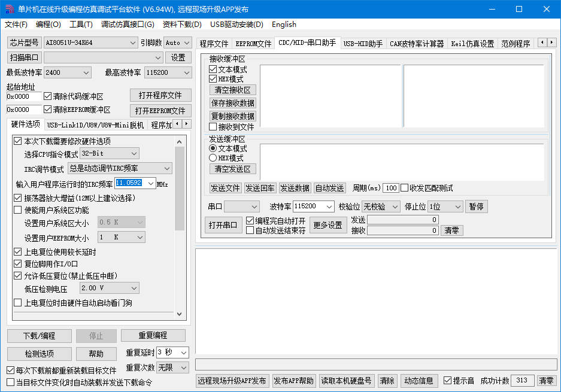The width and height of the screenshot is (561, 392).
Task: Click the 周期(ms) input field
Action: pyautogui.click(x=391, y=188)
